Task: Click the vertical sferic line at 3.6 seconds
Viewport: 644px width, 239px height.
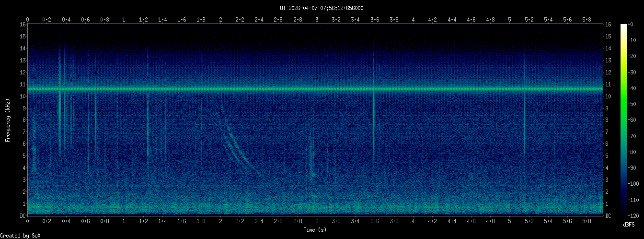Action: (x=373, y=120)
